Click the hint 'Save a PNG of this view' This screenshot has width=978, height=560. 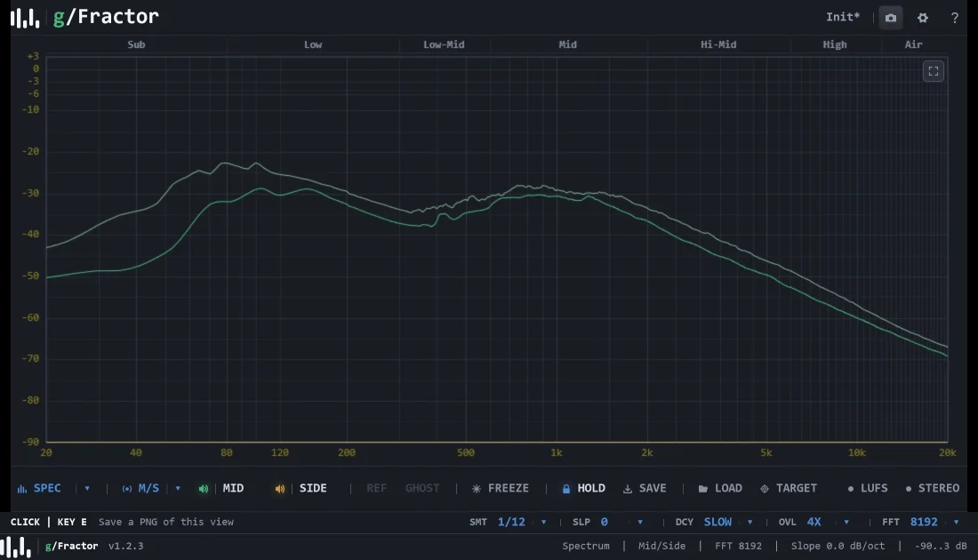pos(166,522)
